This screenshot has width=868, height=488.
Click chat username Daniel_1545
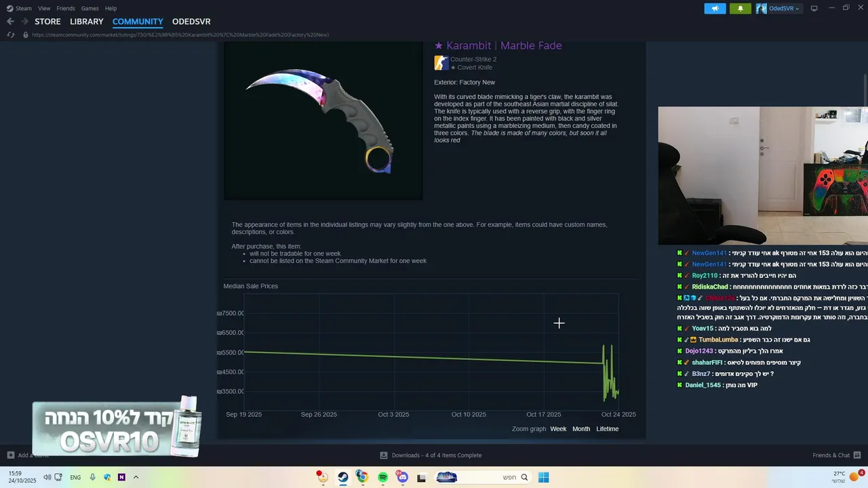click(703, 385)
